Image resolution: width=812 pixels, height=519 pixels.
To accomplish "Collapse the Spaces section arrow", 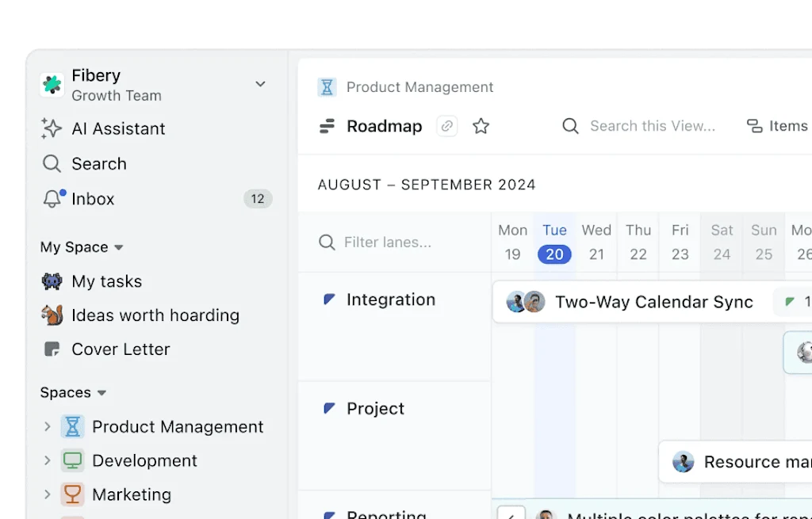I will pyautogui.click(x=101, y=393).
